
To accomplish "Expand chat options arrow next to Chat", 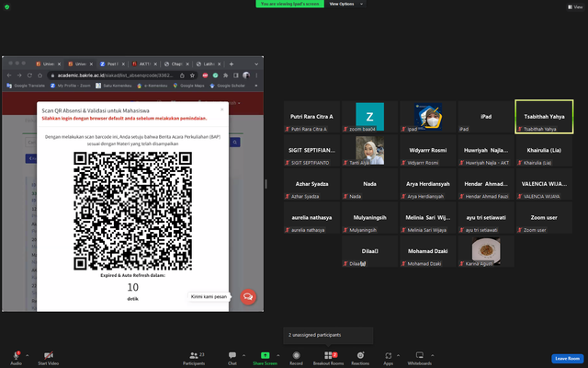I will [243, 355].
